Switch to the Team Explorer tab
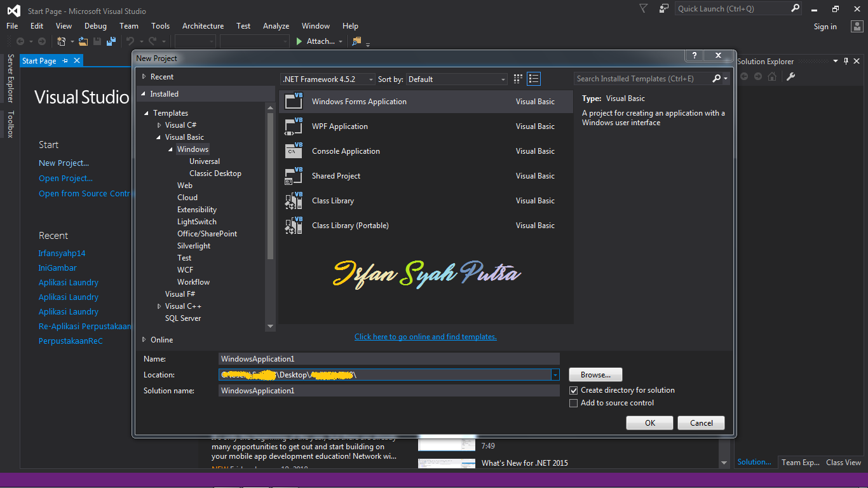This screenshot has height=488, width=868. pos(801,463)
